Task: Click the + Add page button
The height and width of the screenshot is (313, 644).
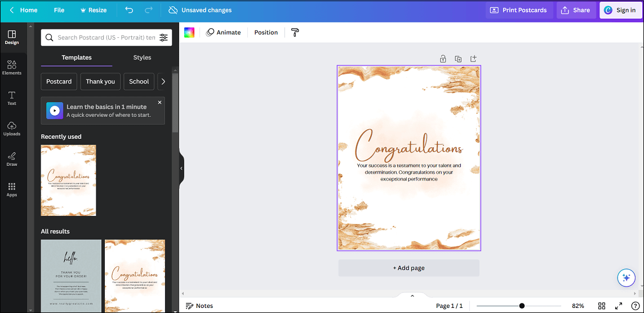Action: tap(408, 268)
